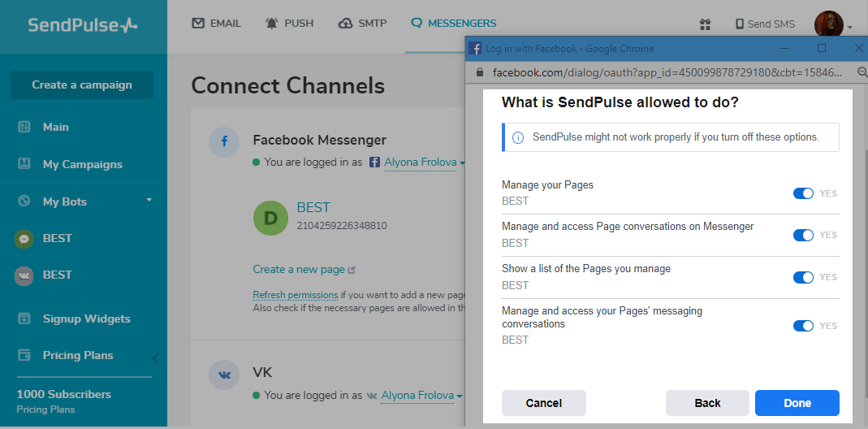Click the Facebook Messenger channel logo
868x429 pixels.
tap(224, 141)
